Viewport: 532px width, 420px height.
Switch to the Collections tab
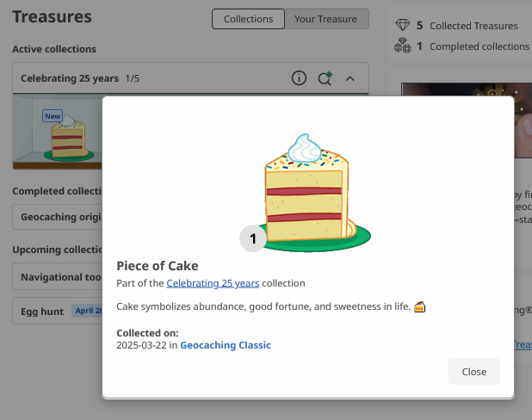[248, 19]
